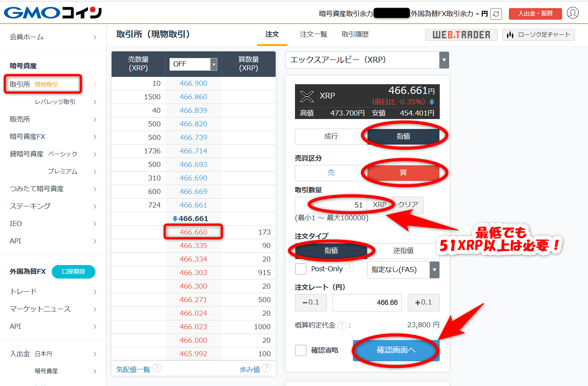Screen dimensions: 588x386
Task: Click help icon beside 概算約定代金
Action: tap(342, 325)
